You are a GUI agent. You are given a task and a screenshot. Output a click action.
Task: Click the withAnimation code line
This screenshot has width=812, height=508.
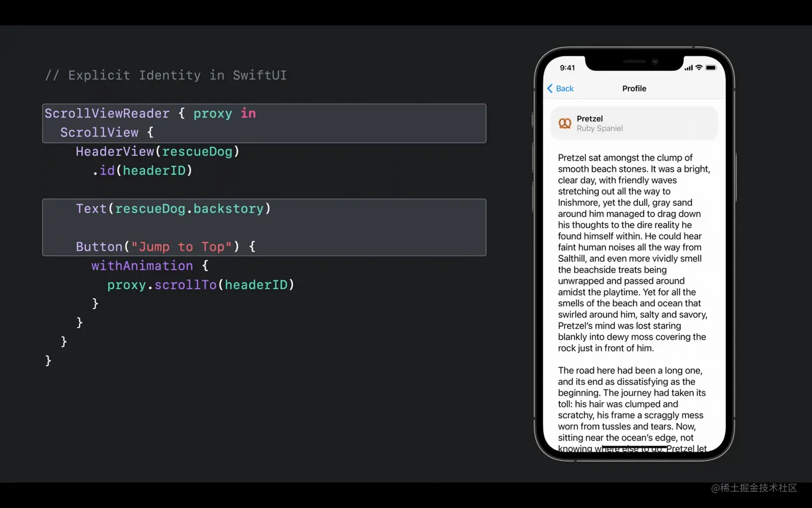pyautogui.click(x=150, y=266)
